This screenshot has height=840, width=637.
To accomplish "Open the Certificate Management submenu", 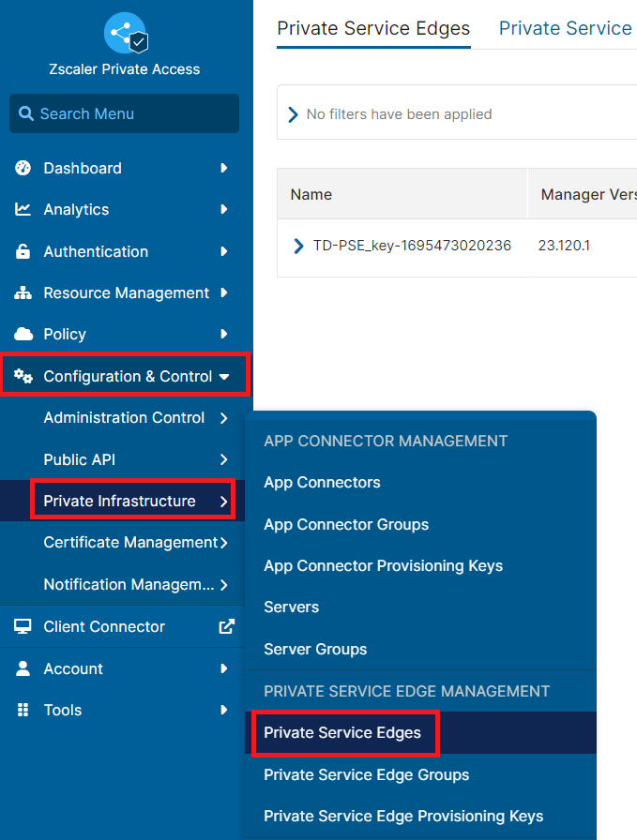I will 124,543.
